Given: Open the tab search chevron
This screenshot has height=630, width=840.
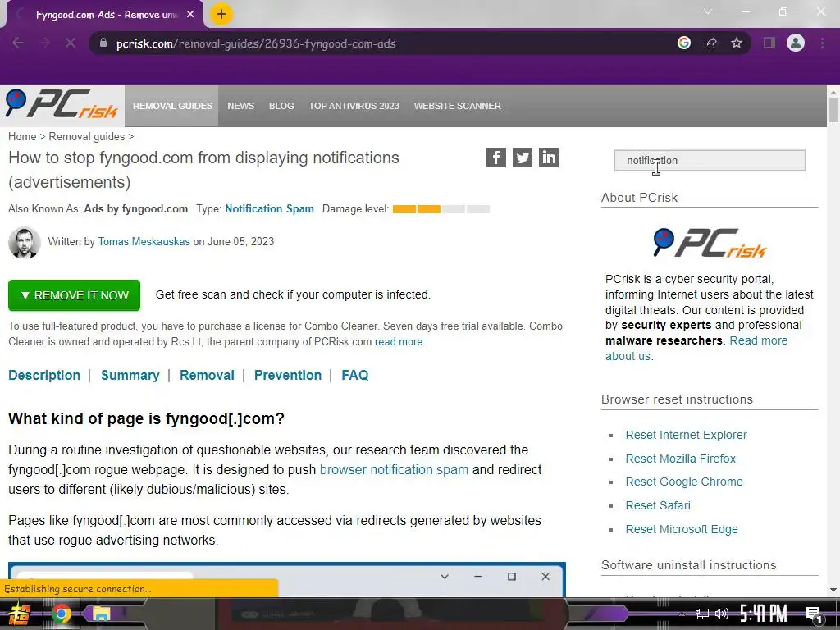Looking at the screenshot, I should tap(708, 11).
